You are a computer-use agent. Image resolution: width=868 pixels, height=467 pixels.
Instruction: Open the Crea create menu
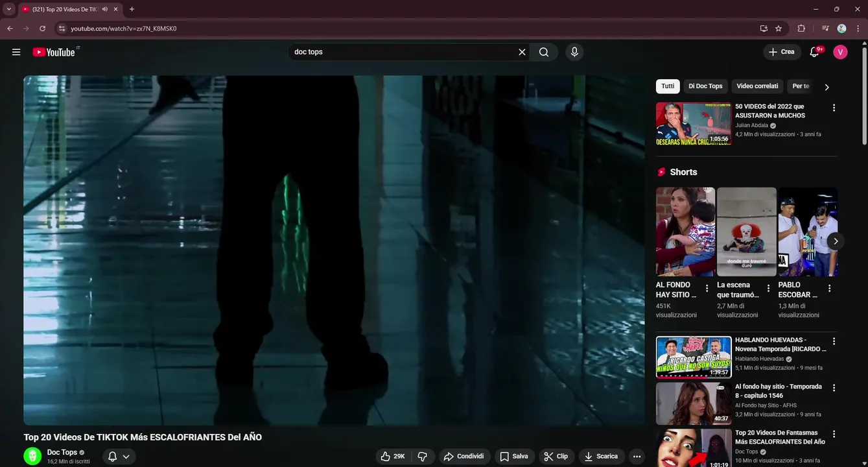click(782, 52)
